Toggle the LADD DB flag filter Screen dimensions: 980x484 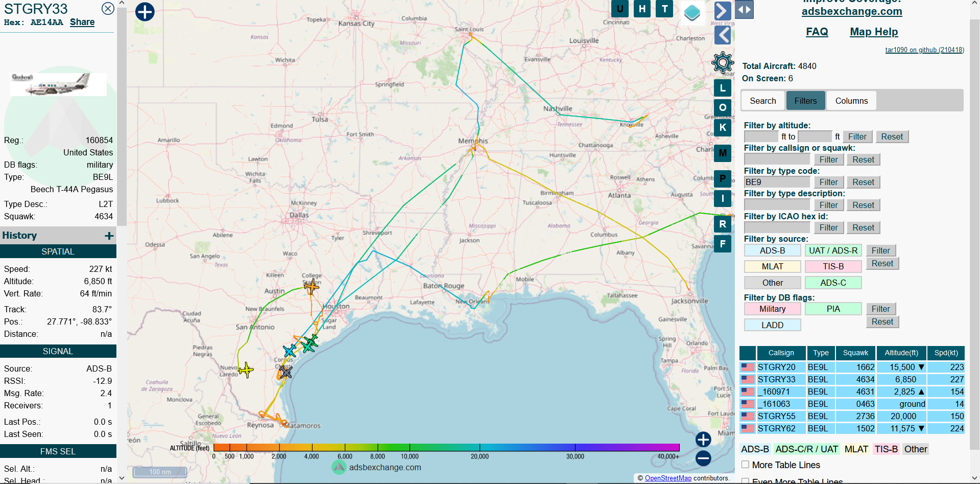[x=772, y=325]
